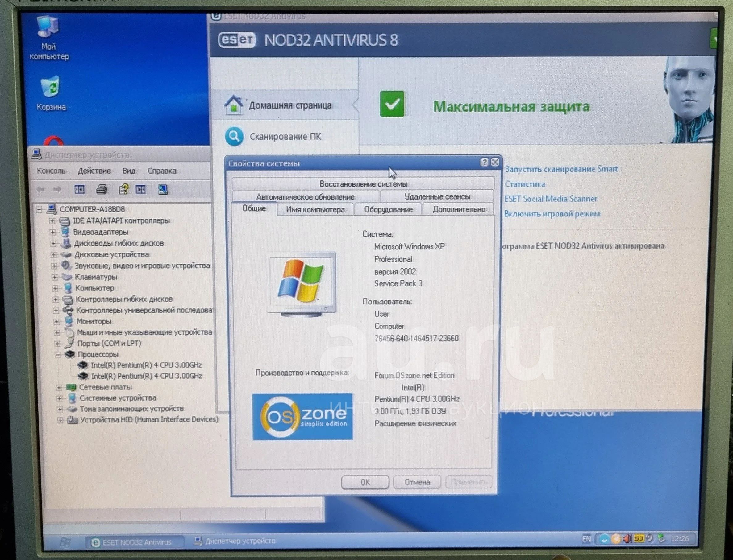Click the show/hide console tree toolbar icon

tap(79, 190)
